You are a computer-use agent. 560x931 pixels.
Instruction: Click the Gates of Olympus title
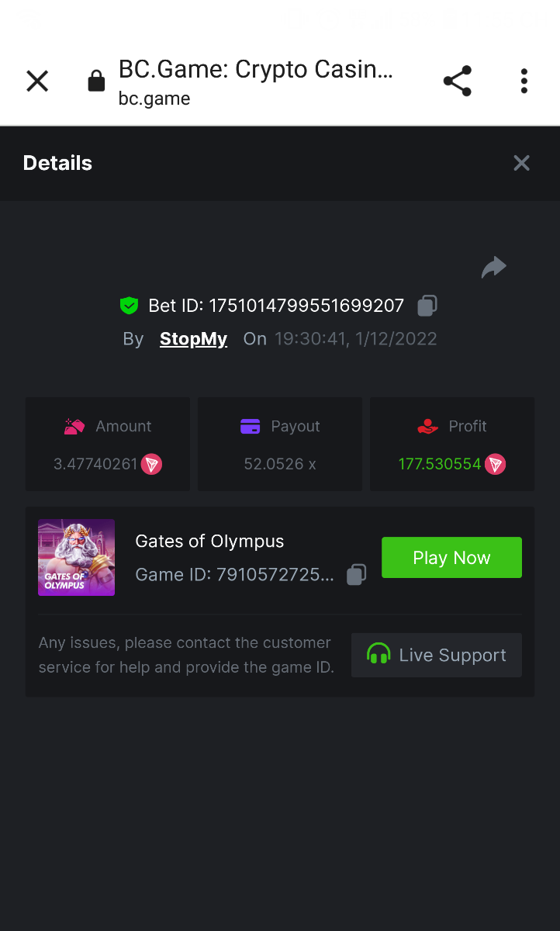click(x=209, y=542)
